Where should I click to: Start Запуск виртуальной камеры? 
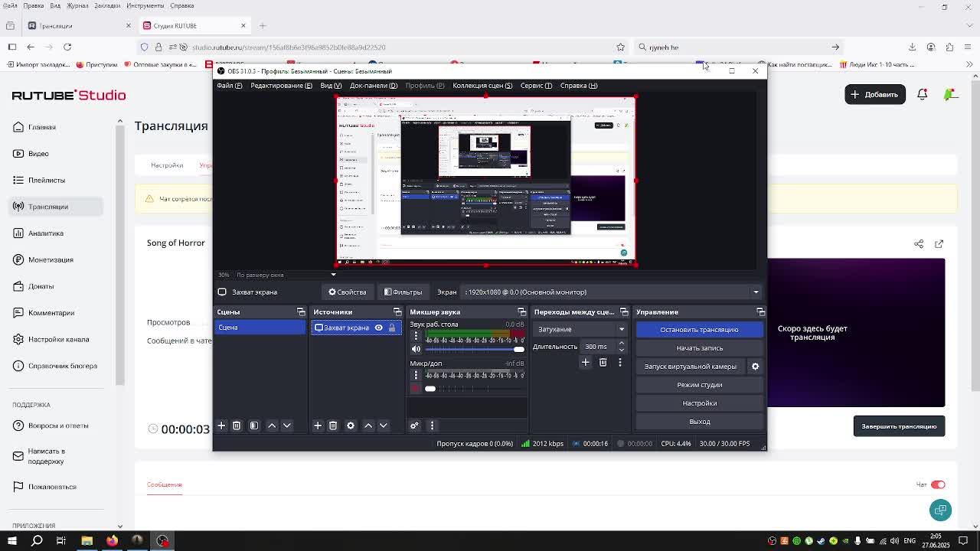pos(690,367)
